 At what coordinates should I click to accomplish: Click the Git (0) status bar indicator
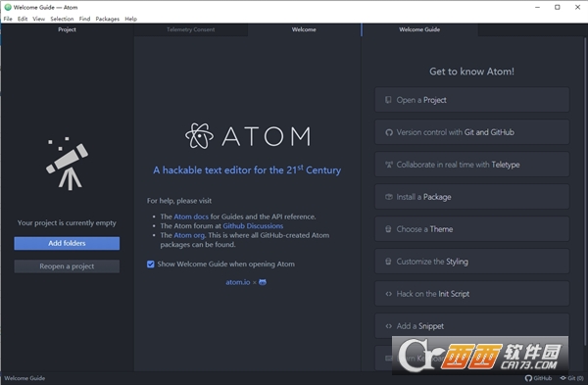pyautogui.click(x=572, y=378)
